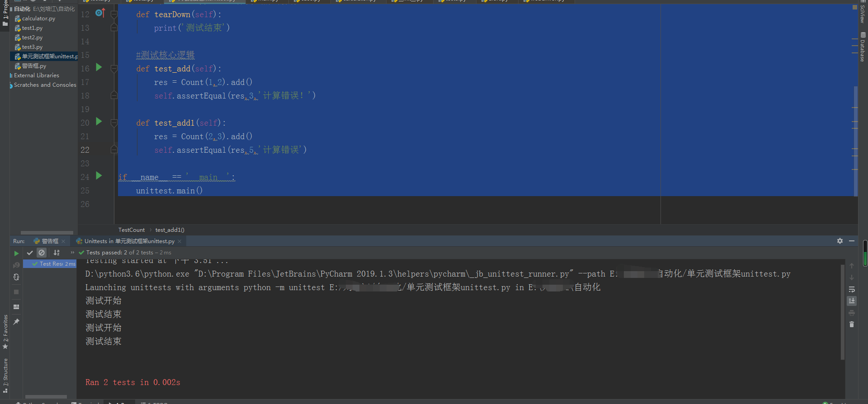This screenshot has height=404, width=868.
Task: Collapse 自动化 project root folder
Action: (22, 9)
